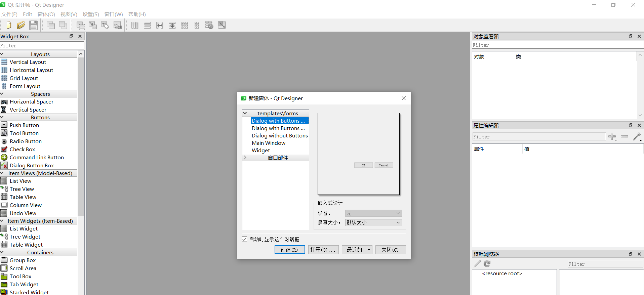Select Push Button in Widget Box
The height and width of the screenshot is (295, 644).
(24, 125)
